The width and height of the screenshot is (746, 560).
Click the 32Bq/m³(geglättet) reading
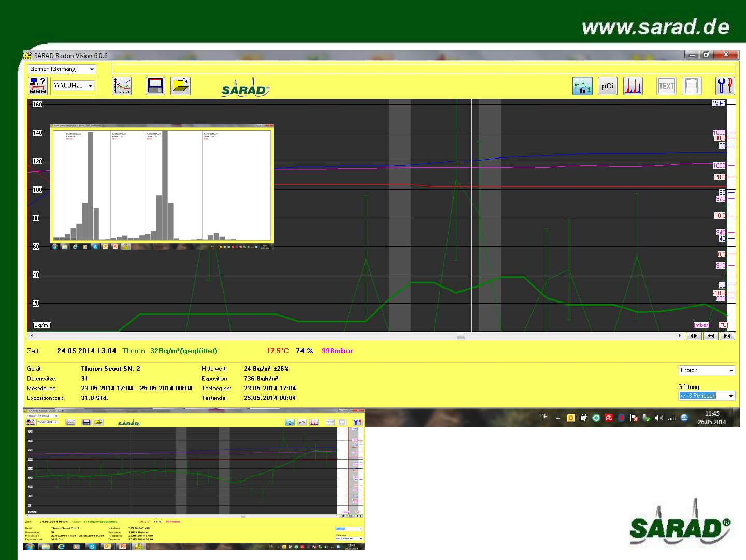183,351
